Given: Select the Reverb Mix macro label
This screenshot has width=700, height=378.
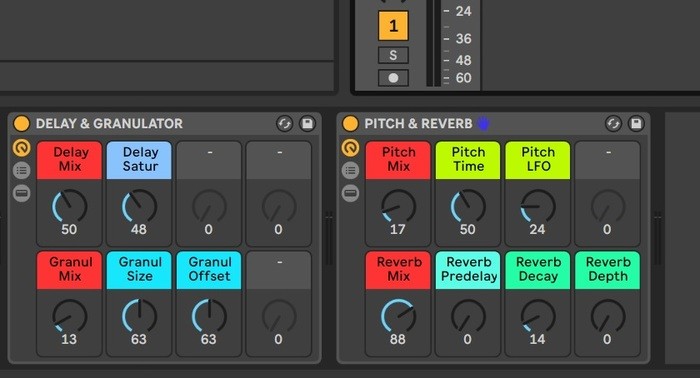Looking at the screenshot, I should (x=398, y=270).
